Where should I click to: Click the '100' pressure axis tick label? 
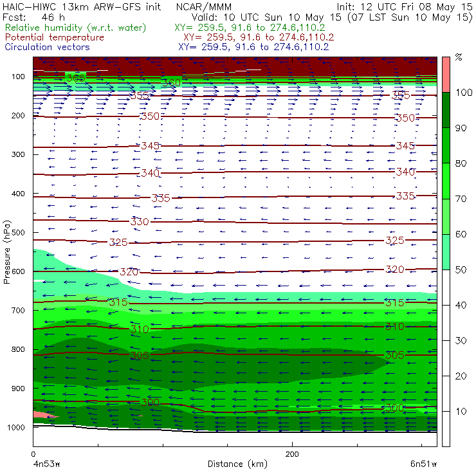point(18,77)
